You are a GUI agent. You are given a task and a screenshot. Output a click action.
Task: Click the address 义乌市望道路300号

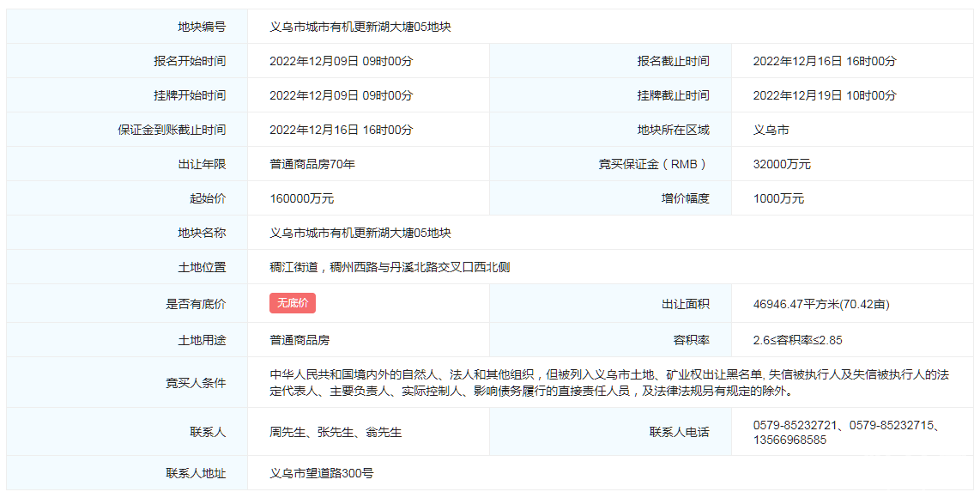click(321, 473)
